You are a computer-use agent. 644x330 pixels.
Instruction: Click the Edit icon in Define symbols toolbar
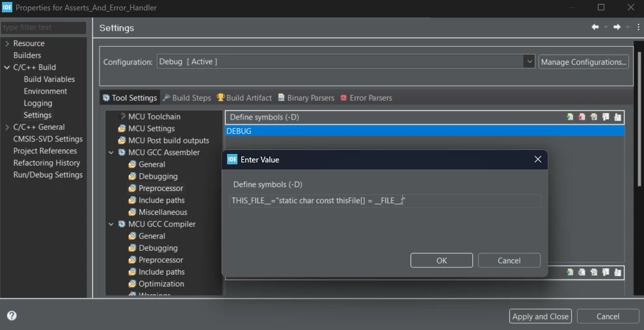tap(593, 117)
